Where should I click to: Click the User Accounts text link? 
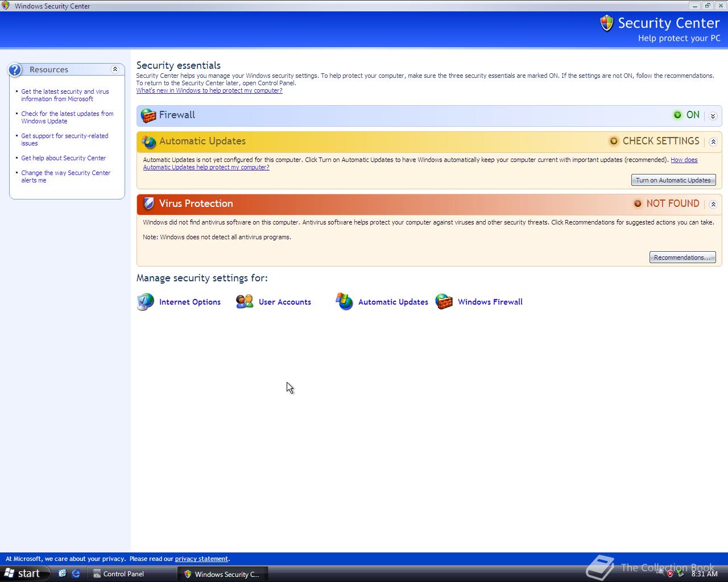point(285,302)
